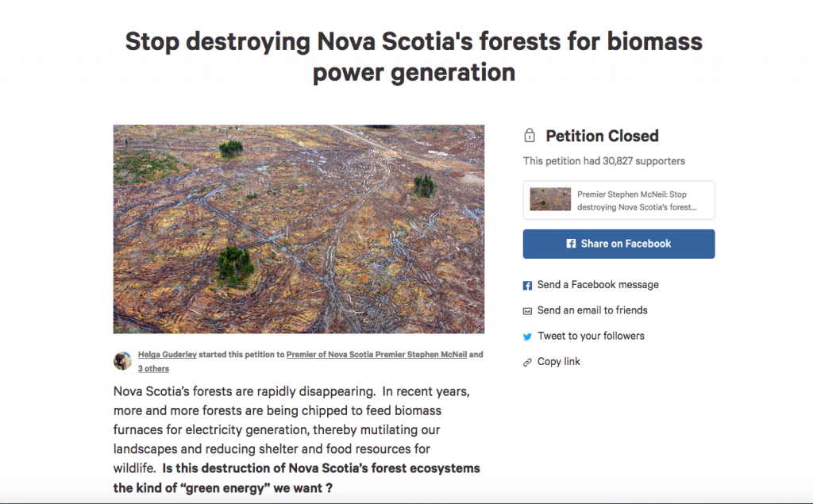Show the '3 others' petition recipients
Image resolution: width=813 pixels, height=504 pixels.
click(153, 368)
